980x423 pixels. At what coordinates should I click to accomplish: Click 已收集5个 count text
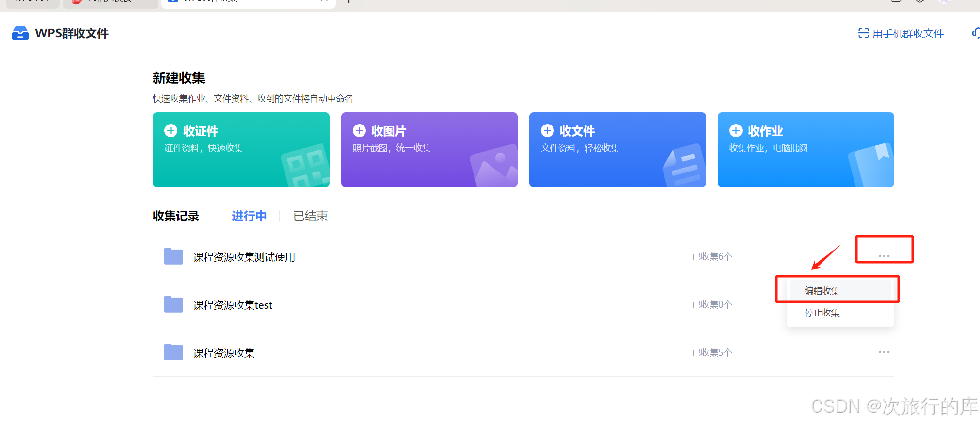pyautogui.click(x=712, y=352)
